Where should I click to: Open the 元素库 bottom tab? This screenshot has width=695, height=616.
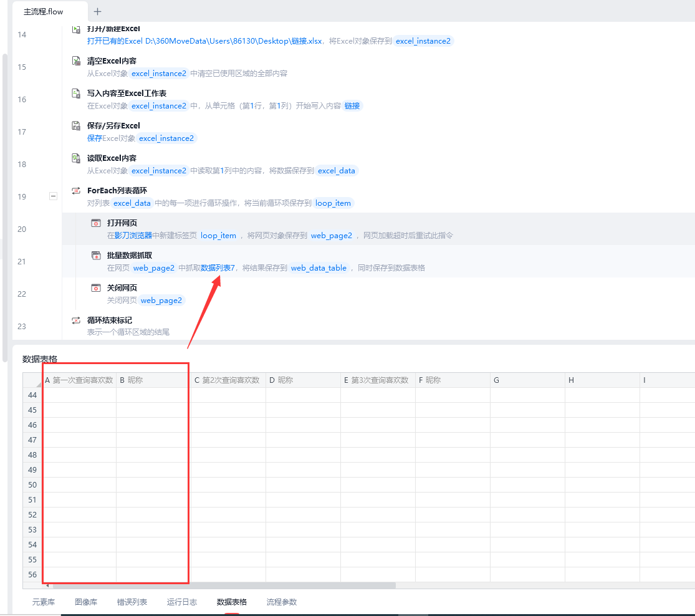pos(44,602)
